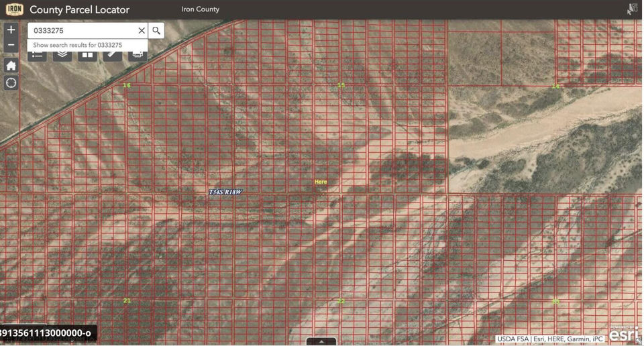
Task: Open the Measurement tool
Action: 113,56
